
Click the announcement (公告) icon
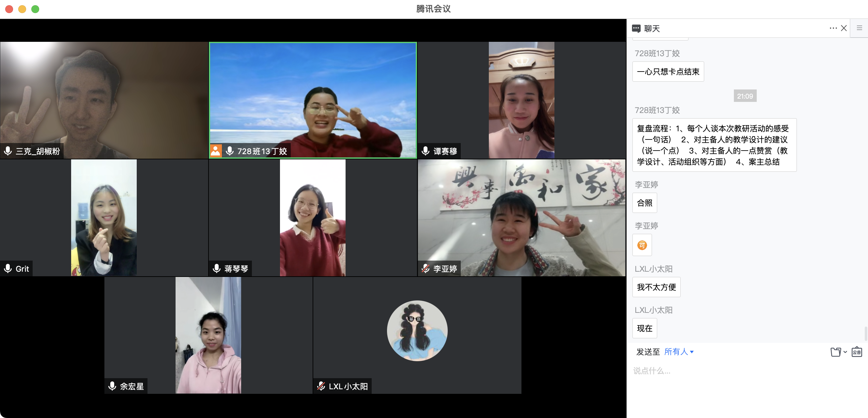tap(857, 352)
